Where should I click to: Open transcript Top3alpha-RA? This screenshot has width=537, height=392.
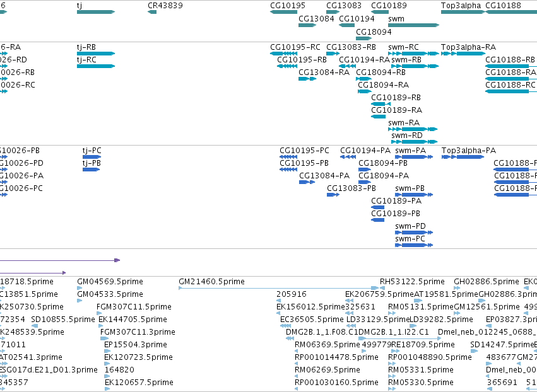[468, 47]
